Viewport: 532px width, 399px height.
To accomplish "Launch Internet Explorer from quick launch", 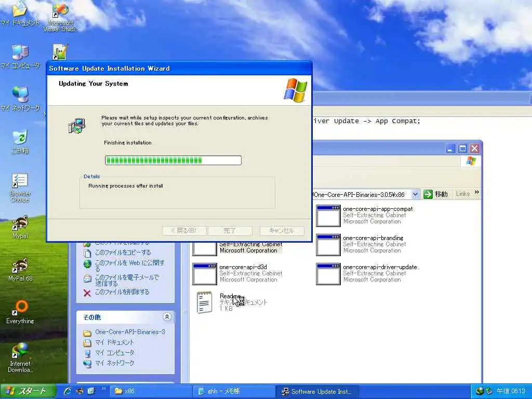I will click(x=68, y=391).
